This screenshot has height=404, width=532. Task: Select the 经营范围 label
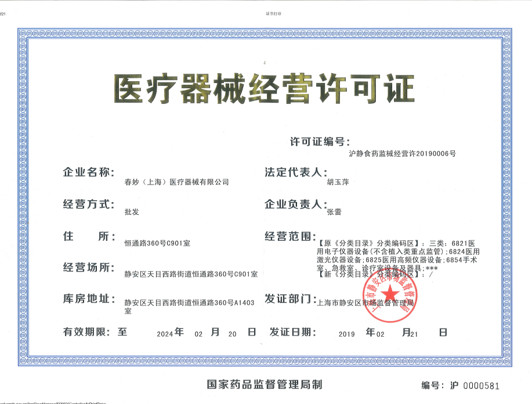point(291,236)
